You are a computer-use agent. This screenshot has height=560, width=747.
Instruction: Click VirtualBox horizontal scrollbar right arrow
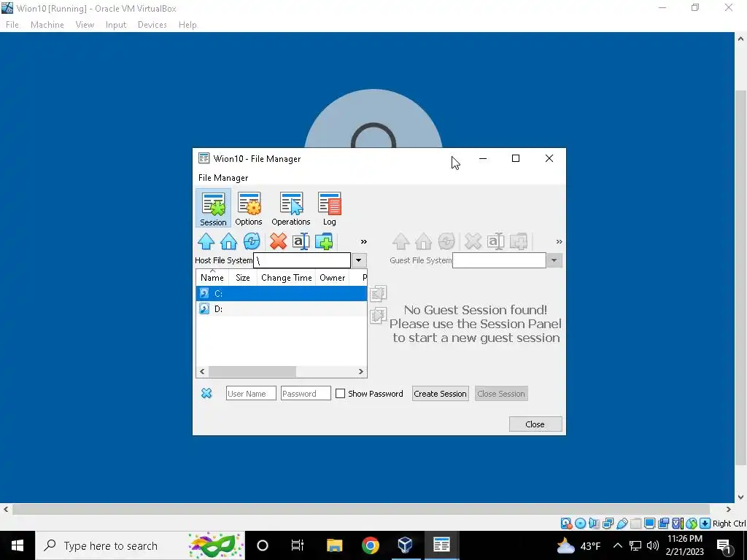[729, 509]
